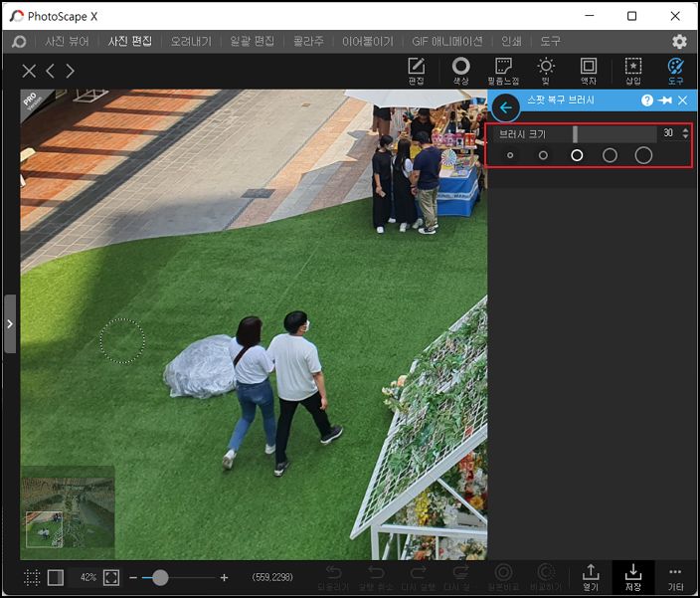Switch to GIF 애니메이션 tab
700x598 pixels.
(446, 42)
